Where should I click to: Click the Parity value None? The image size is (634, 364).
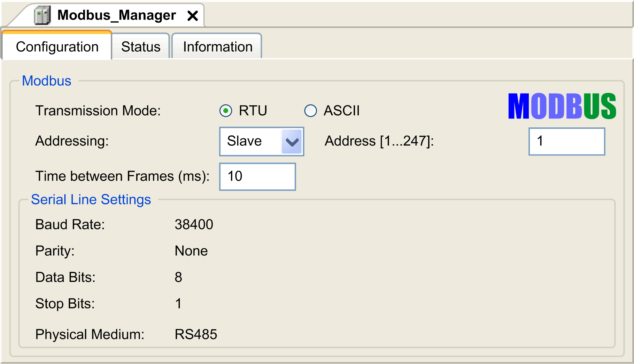191,251
